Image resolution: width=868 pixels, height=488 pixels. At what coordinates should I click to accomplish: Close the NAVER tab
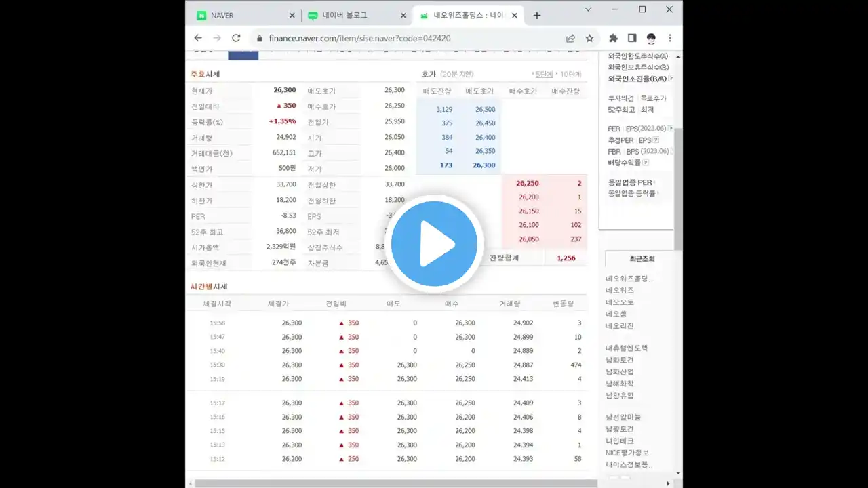pyautogui.click(x=292, y=15)
